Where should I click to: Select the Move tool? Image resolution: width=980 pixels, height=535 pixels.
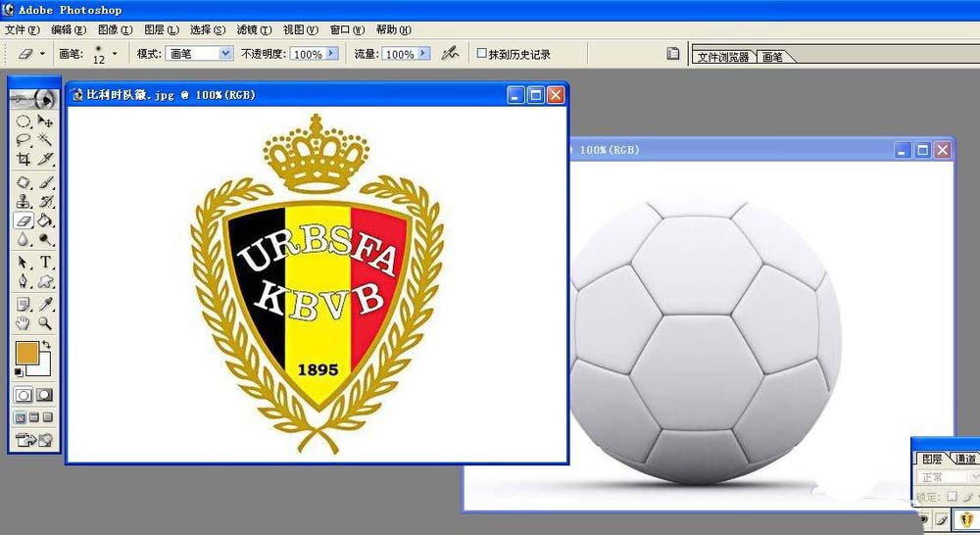[45, 122]
